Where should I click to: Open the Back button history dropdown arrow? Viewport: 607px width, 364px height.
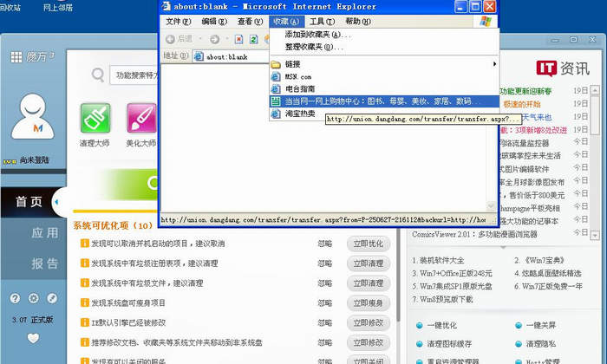pos(200,39)
